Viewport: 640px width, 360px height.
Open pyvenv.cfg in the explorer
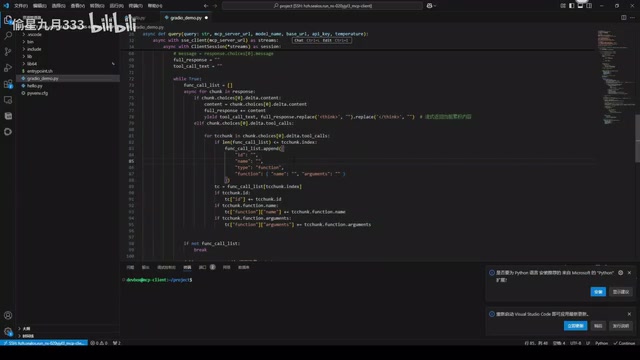(37, 93)
